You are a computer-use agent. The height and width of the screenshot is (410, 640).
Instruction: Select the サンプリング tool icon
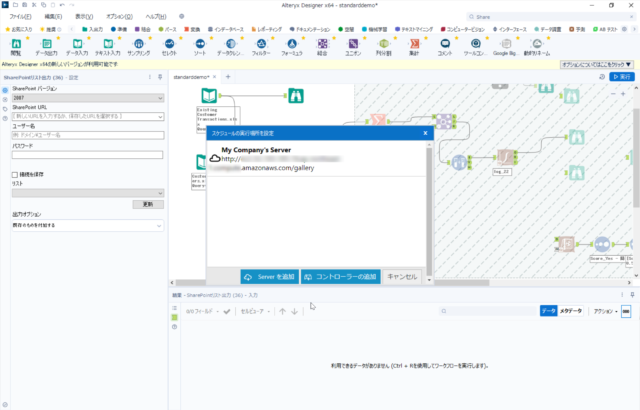(139, 44)
